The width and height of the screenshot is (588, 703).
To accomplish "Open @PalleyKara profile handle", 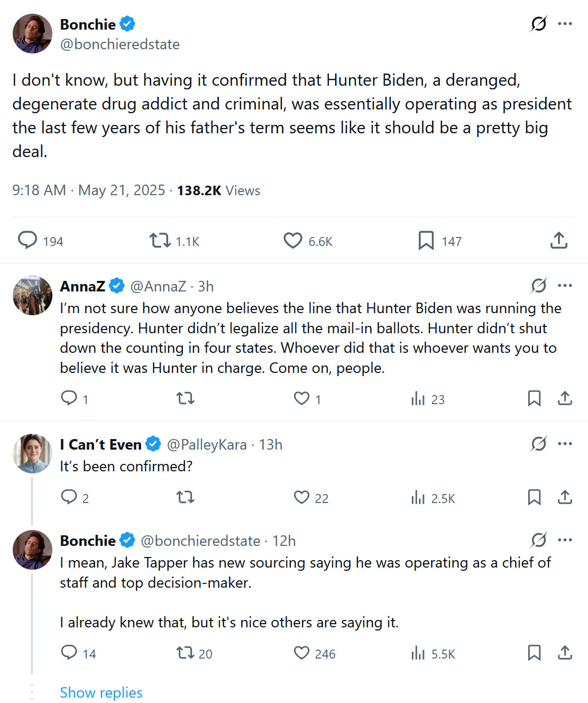I will [x=207, y=445].
